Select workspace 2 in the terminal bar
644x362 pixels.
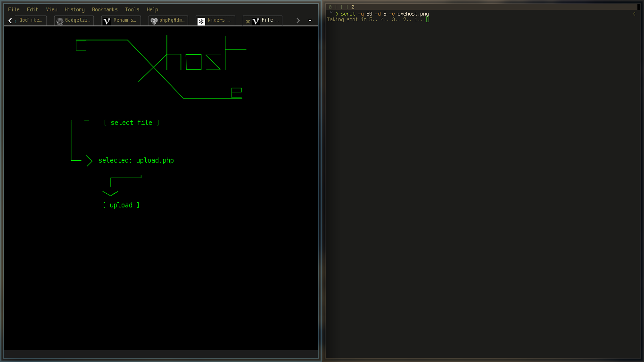[353, 7]
